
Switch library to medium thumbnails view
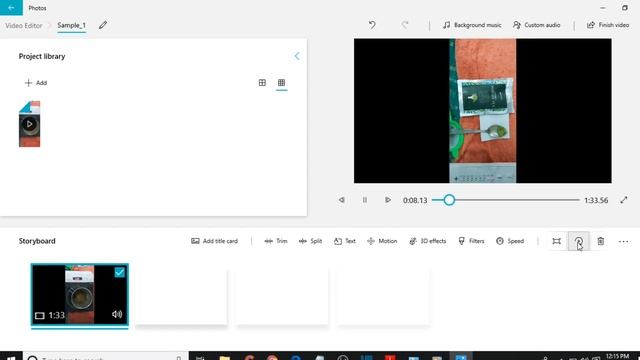[262, 83]
